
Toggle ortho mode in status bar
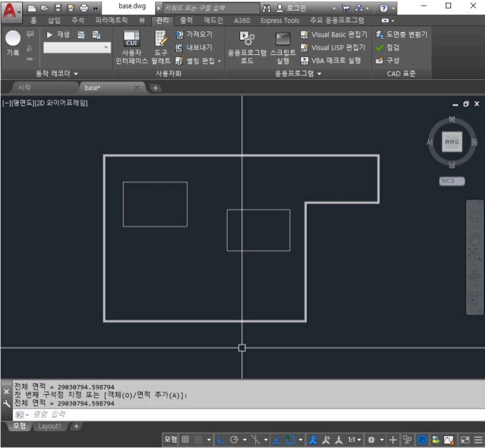(x=221, y=439)
